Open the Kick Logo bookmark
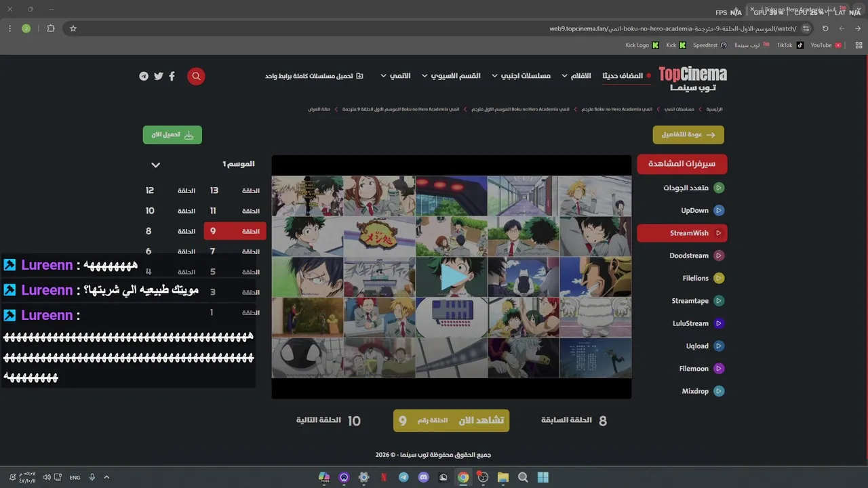 click(642, 45)
